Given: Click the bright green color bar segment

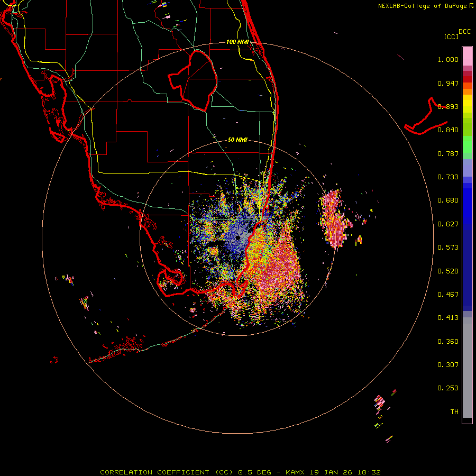Looking at the screenshot, I should coord(467,144).
